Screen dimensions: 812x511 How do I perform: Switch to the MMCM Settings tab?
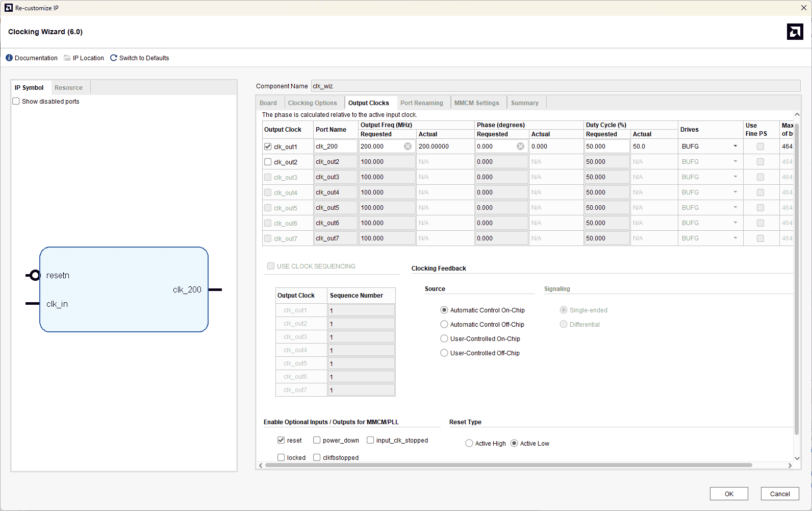tap(476, 103)
